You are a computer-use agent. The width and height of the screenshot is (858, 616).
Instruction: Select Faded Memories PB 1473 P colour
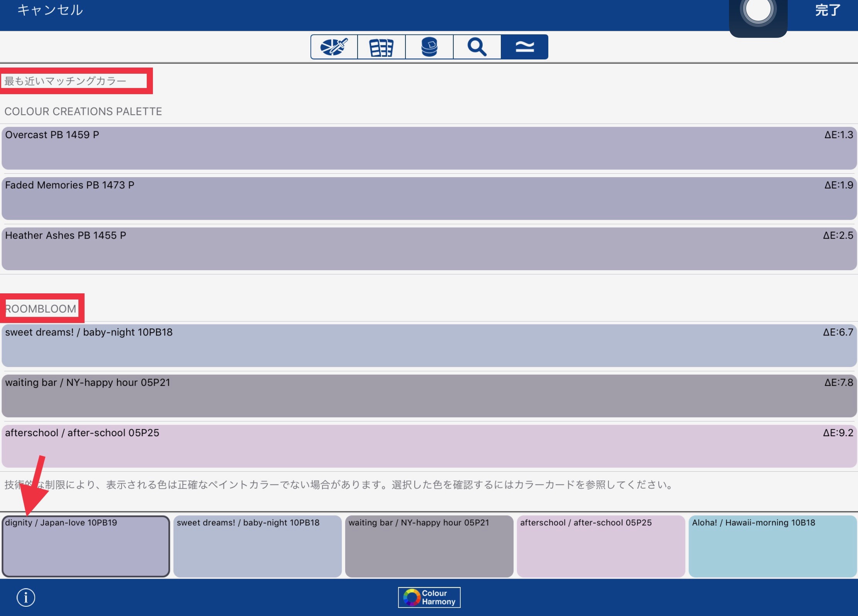point(429,198)
